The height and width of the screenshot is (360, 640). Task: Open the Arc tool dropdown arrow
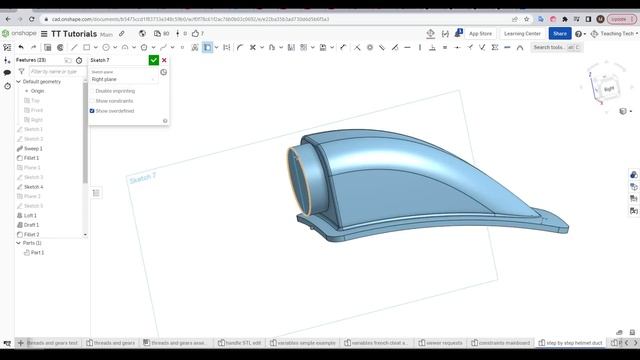click(134, 48)
